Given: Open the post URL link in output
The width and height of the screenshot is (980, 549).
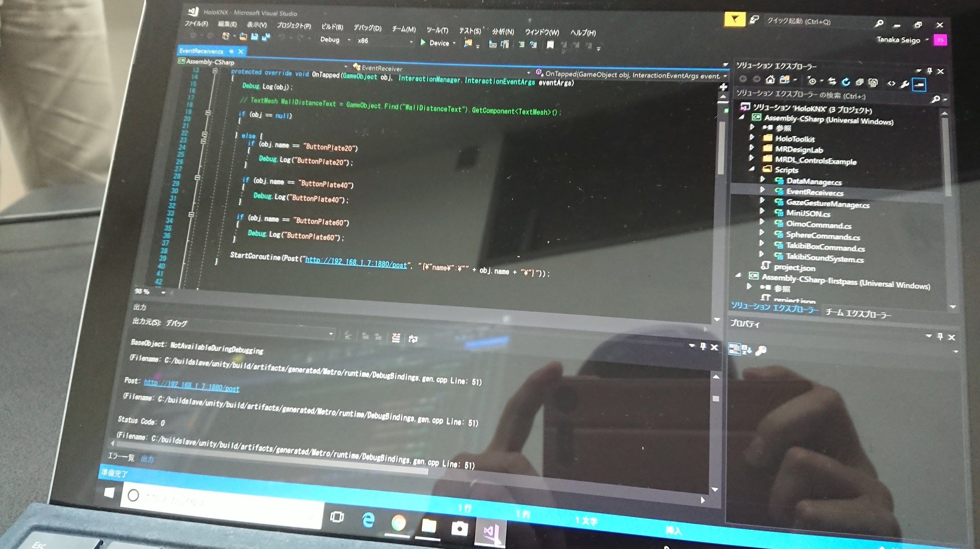Looking at the screenshot, I should 192,386.
